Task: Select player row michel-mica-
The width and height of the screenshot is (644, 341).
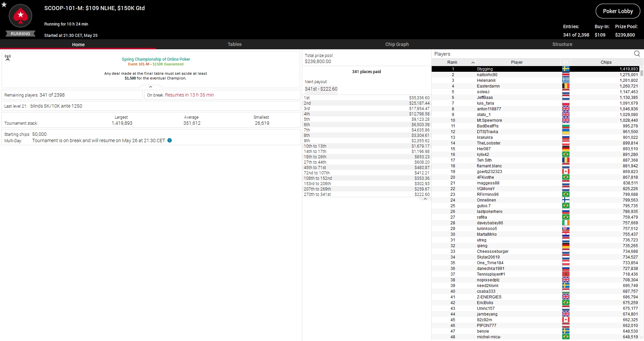Action: pos(535,337)
